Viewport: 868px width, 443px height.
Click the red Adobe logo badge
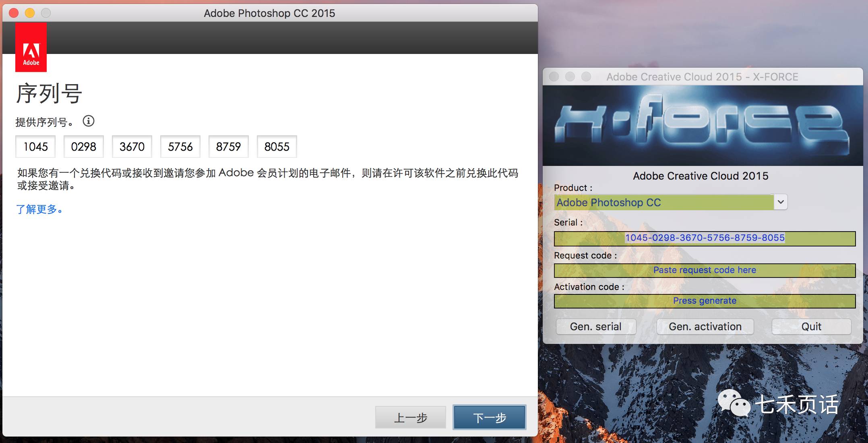tap(31, 47)
